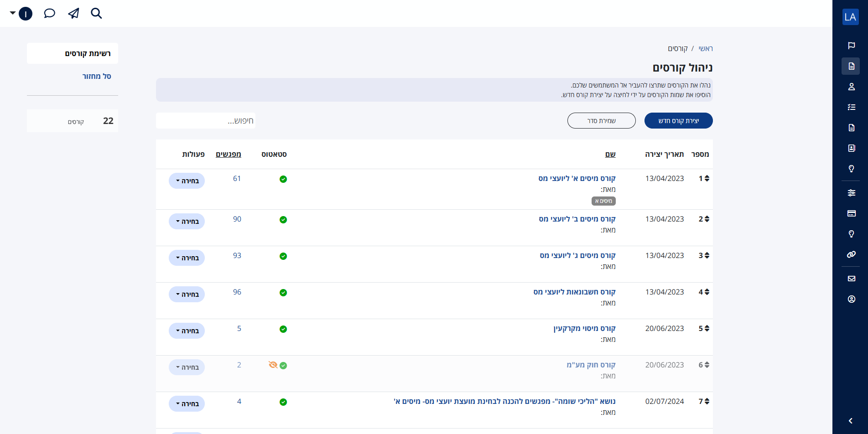
Task: Open the link chain icon in sidebar
Action: [851, 254]
